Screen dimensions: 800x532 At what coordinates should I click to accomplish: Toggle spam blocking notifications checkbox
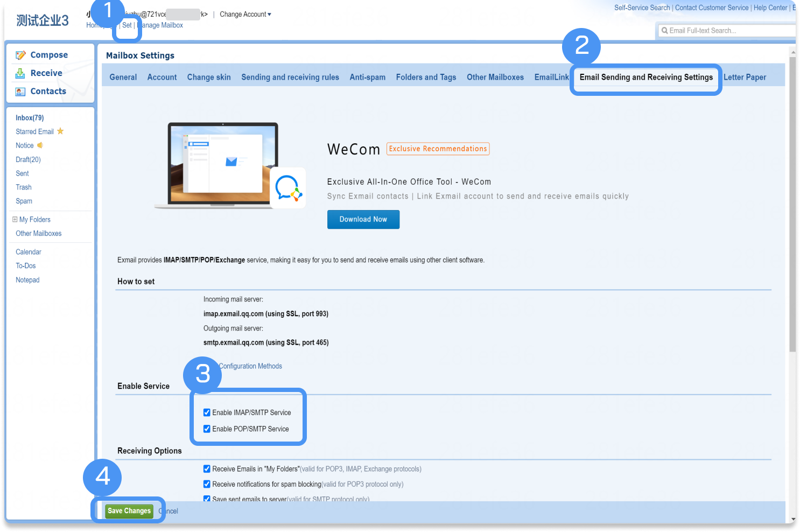click(x=207, y=484)
